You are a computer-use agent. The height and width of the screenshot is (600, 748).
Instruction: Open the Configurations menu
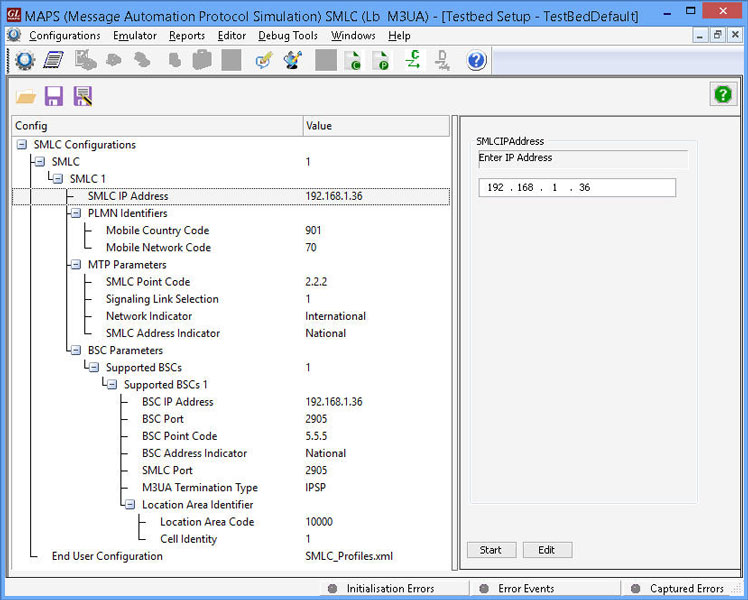coord(65,36)
